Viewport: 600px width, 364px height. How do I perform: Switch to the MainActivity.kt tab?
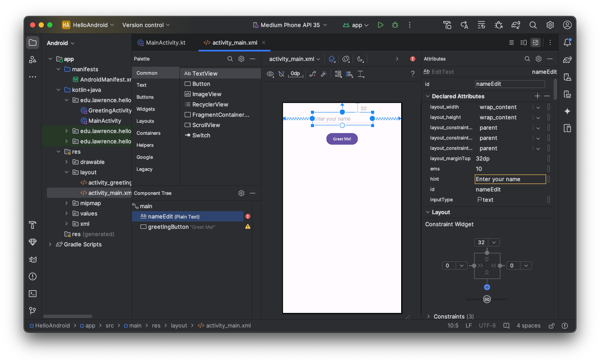click(x=161, y=42)
